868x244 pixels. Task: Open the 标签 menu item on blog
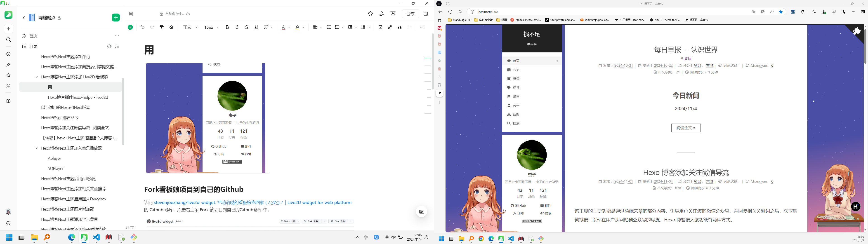pyautogui.click(x=516, y=88)
